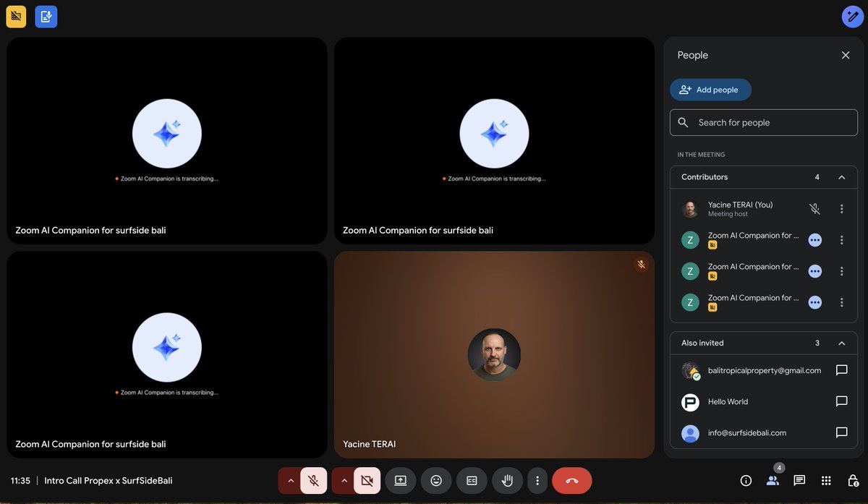868x504 pixels.
Task: Open video settings arrow beside camera button
Action: click(344, 481)
